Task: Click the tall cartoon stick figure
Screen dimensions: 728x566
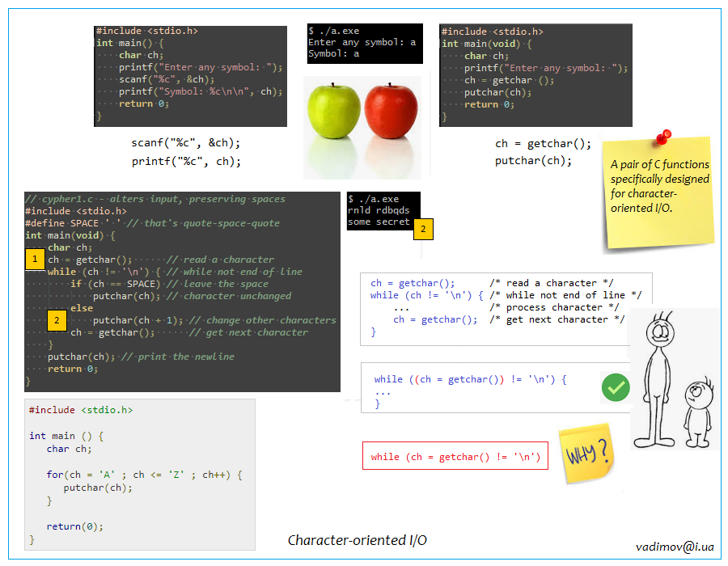Action: tap(658, 379)
